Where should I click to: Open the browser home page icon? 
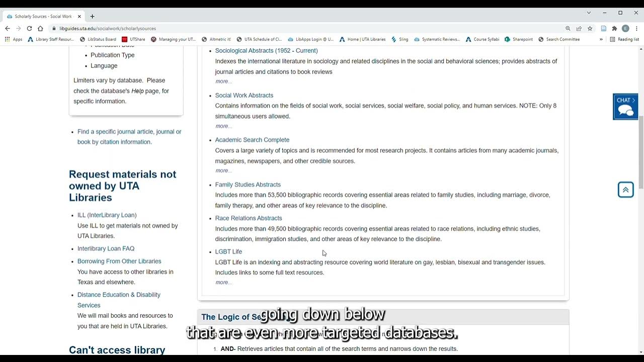point(40,29)
